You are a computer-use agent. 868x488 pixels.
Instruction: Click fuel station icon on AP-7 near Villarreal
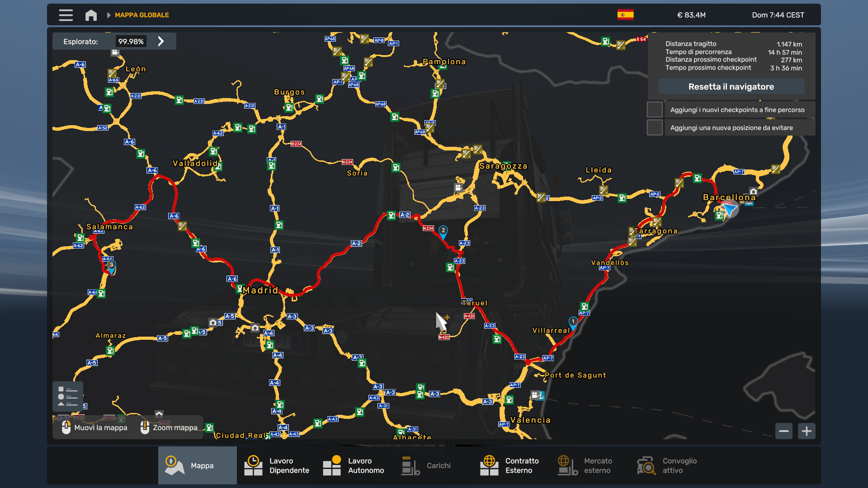pyautogui.click(x=584, y=306)
